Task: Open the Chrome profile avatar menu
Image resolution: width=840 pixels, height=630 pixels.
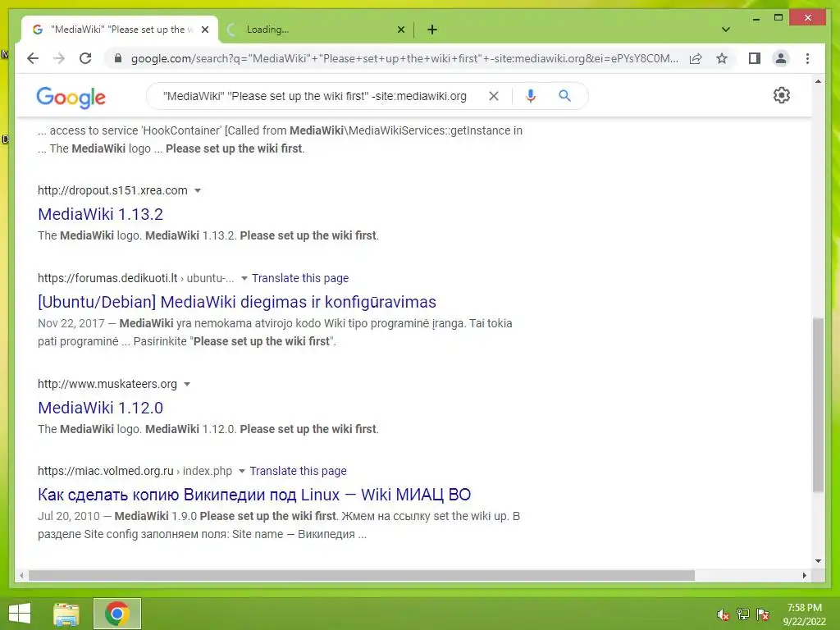Action: [781, 58]
